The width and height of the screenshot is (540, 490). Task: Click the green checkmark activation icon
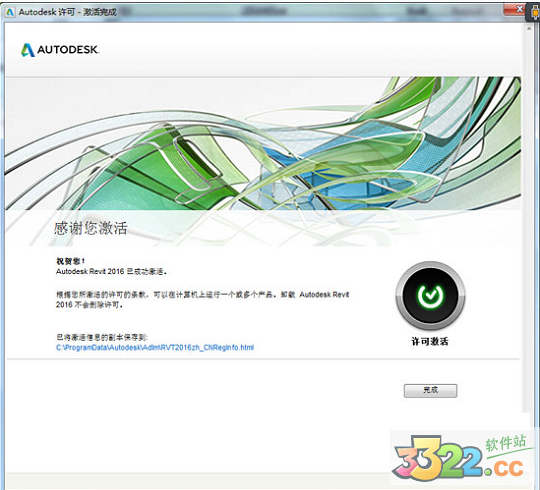click(x=430, y=295)
